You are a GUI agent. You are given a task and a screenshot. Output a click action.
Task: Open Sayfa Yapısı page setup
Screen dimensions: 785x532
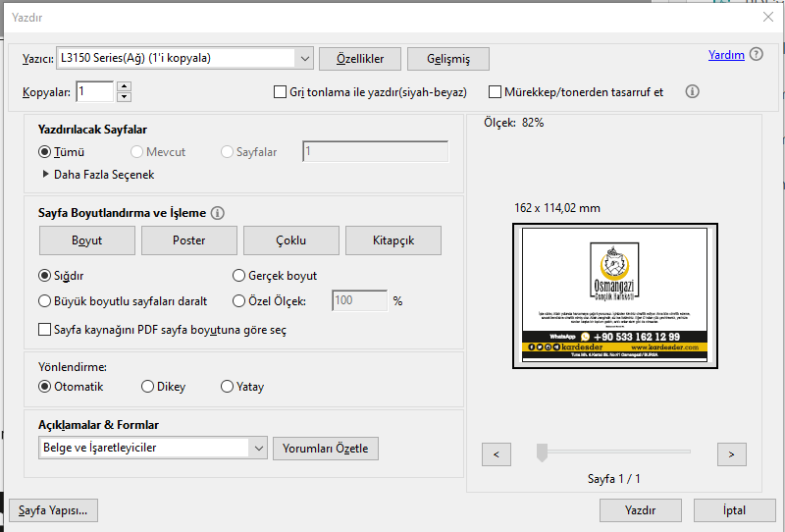tap(54, 510)
